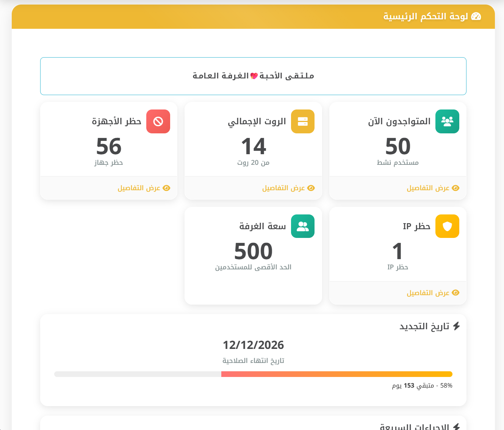The height and width of the screenshot is (430, 504).
Task: Open عرض التفاصيل for الروت الإجمالي
Action: (x=288, y=188)
